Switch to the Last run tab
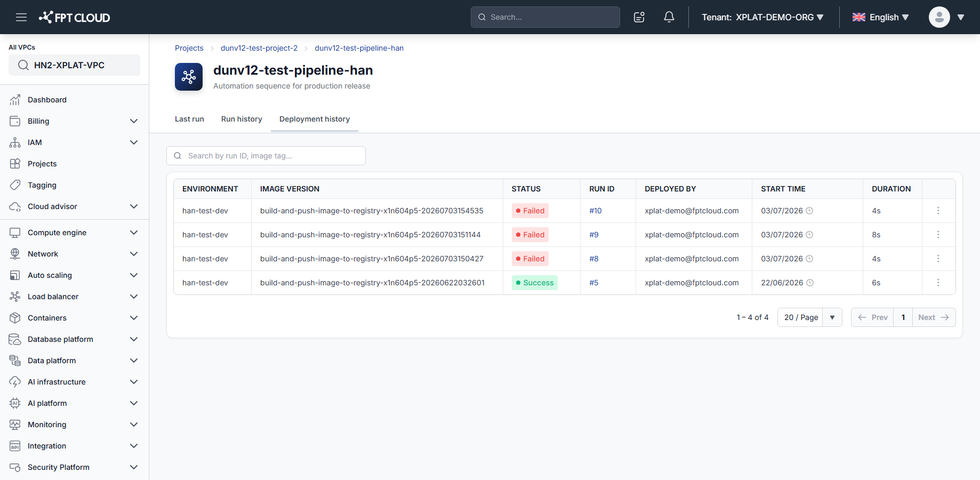The width and height of the screenshot is (980, 480). (189, 119)
